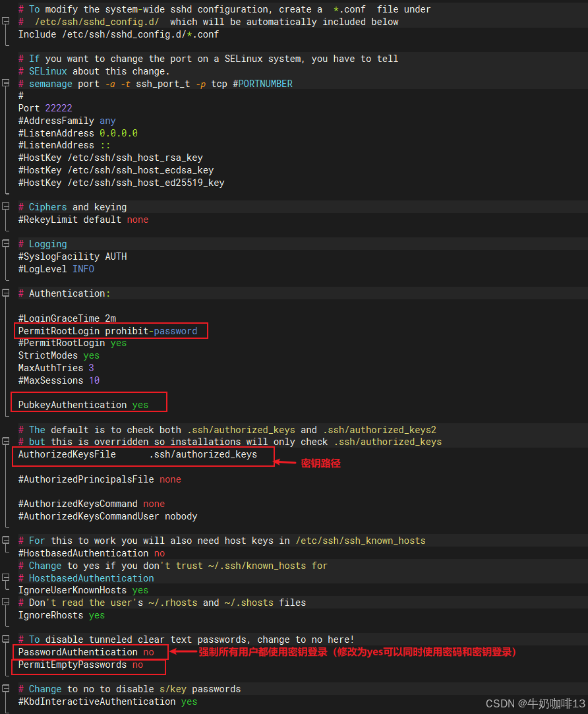The width and height of the screenshot is (588, 714).
Task: Click the '#KbdInteractiveAuthentication yes' line
Action: click(x=108, y=701)
